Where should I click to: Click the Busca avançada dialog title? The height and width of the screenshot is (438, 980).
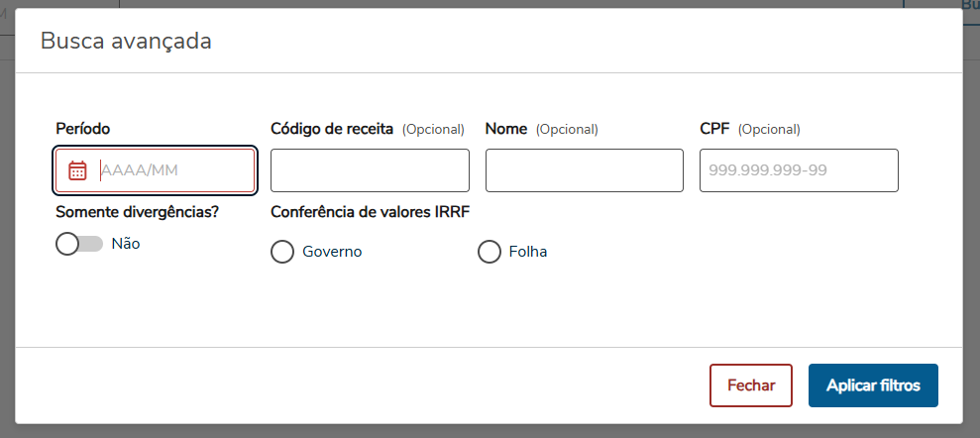tap(125, 42)
